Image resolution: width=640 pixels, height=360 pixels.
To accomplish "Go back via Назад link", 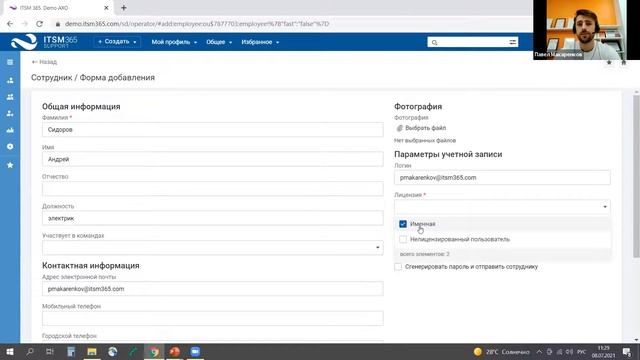I will pos(44,62).
